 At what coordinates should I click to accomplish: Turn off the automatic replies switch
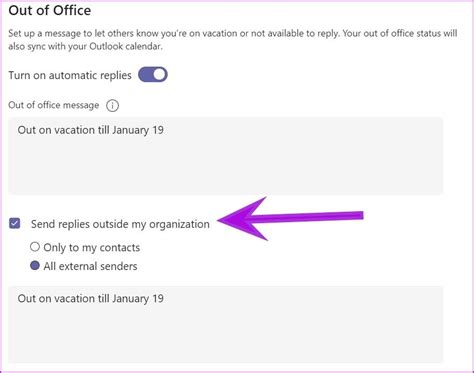pos(153,75)
